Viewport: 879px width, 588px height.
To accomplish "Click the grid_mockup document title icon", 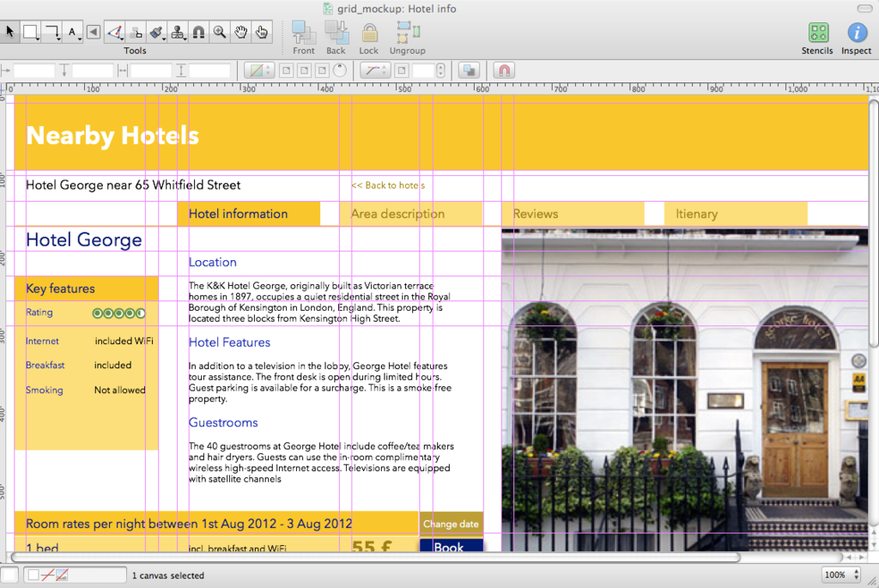I will (328, 9).
